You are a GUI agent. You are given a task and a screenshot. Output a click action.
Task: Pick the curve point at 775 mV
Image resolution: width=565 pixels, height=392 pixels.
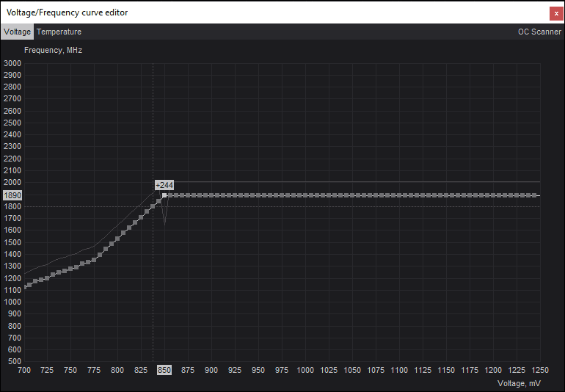click(x=94, y=260)
